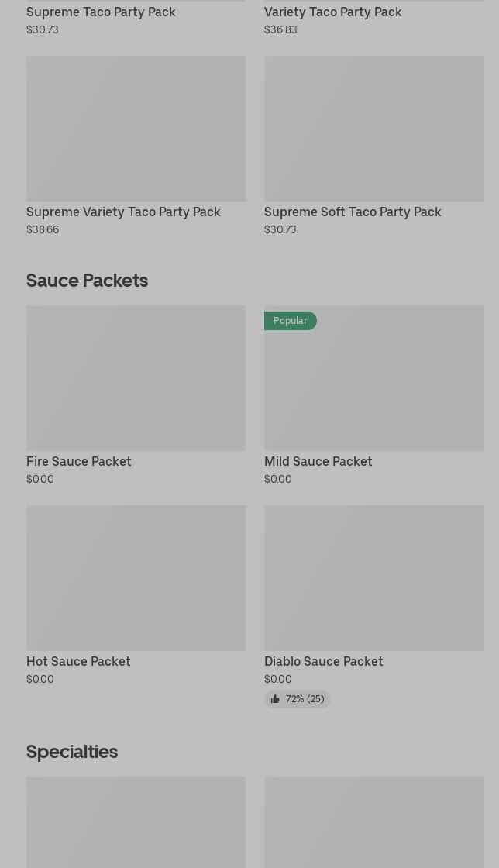Screen dimensions: 499x868
Task: Click the Mild Sauce Packet name
Action: (x=318, y=461)
